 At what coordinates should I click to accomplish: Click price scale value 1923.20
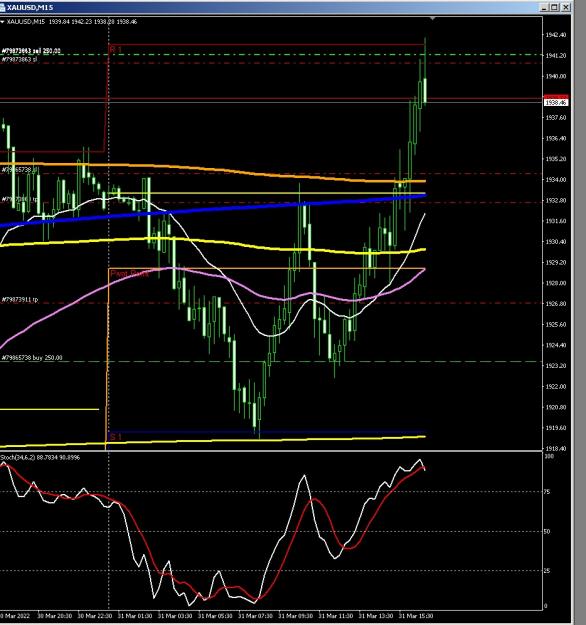click(556, 366)
